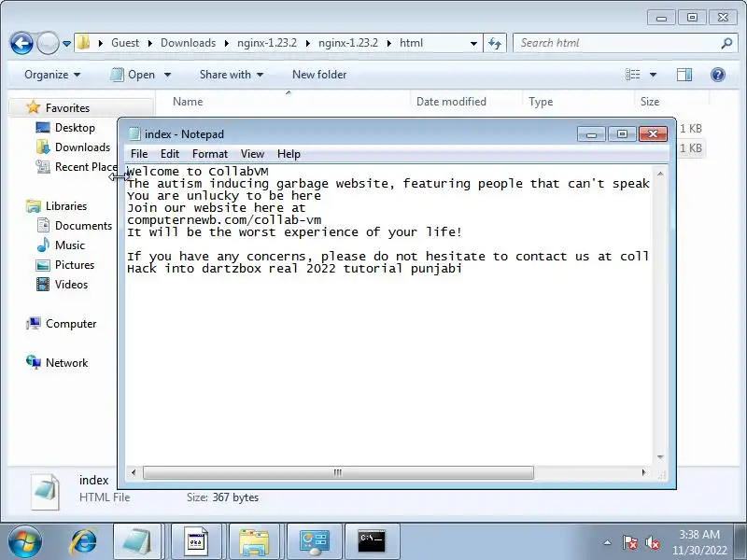The width and height of the screenshot is (747, 560).
Task: Click the magnifier search icon
Action: (726, 43)
